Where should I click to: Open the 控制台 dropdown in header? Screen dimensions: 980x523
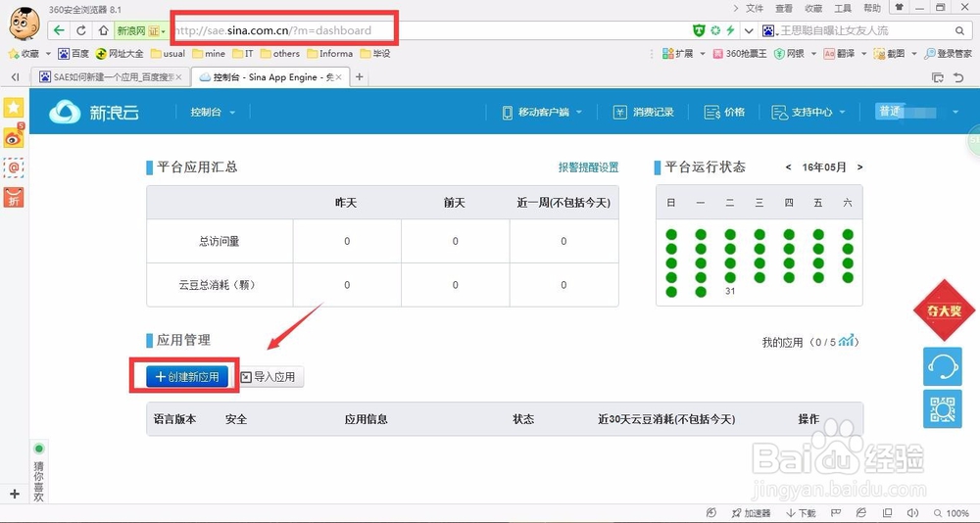(213, 112)
